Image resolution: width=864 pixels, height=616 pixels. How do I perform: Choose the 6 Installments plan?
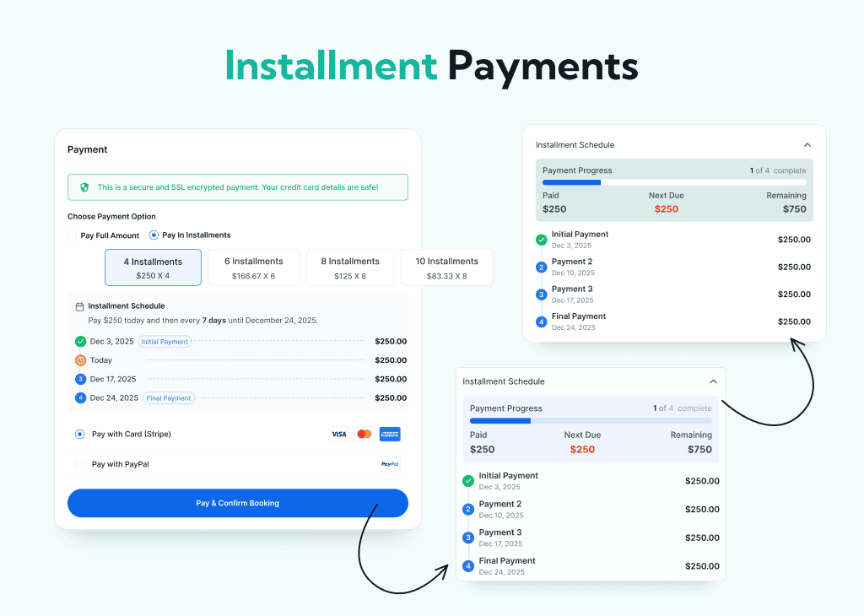pyautogui.click(x=253, y=267)
